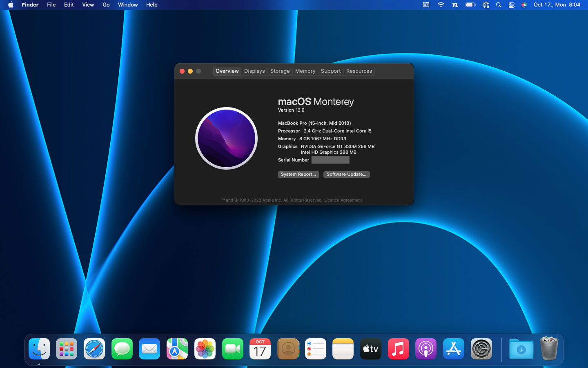Switch to the Support tab
588x368 pixels.
click(331, 71)
